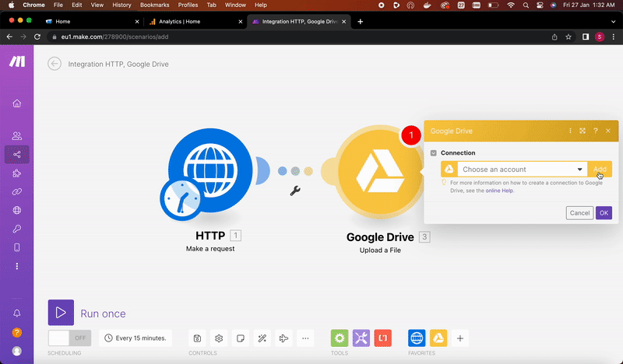This screenshot has width=623, height=364.
Task: Open Devices phone icon in sidebar
Action: pyautogui.click(x=16, y=247)
